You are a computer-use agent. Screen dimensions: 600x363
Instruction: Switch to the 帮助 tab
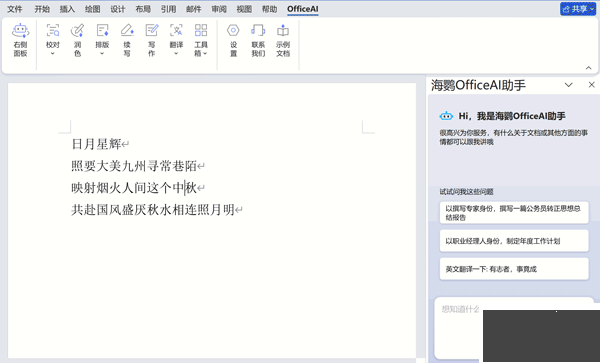(x=269, y=9)
